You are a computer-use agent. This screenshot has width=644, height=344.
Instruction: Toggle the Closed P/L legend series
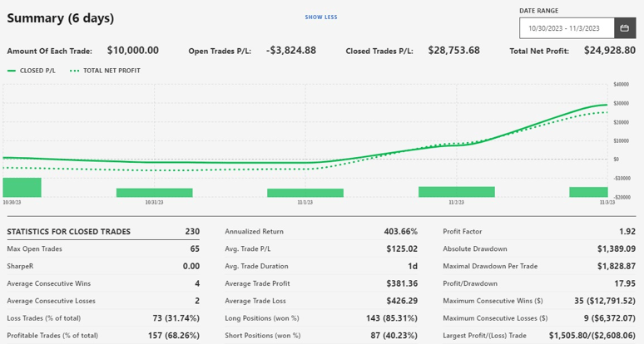(x=32, y=71)
